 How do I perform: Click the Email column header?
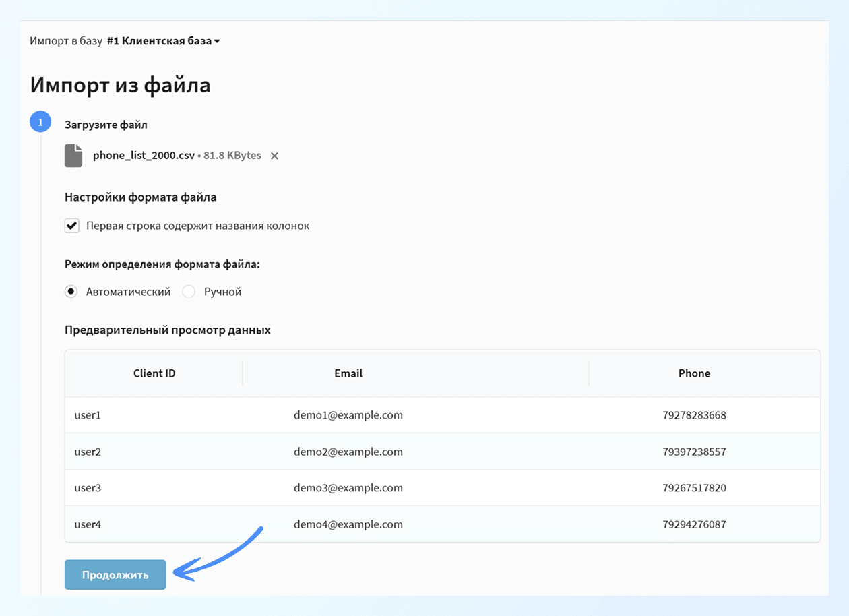click(348, 373)
